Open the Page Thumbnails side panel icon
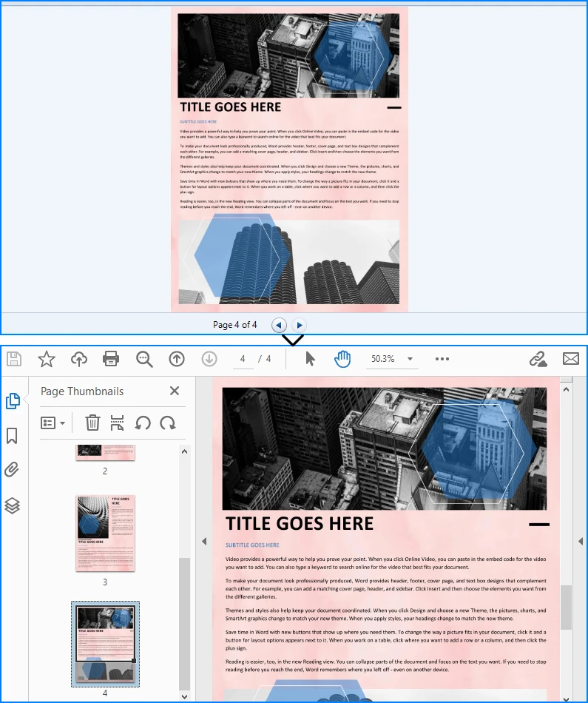This screenshot has width=588, height=703. coord(13,401)
